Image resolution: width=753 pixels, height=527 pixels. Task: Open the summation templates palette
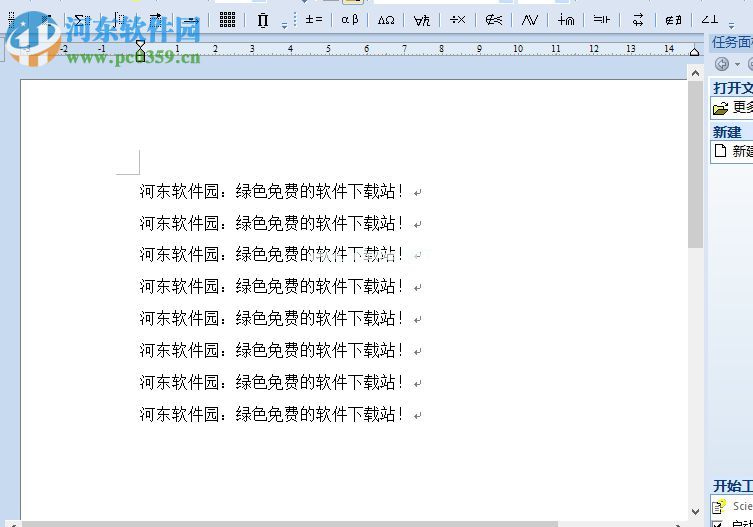tap(82, 20)
